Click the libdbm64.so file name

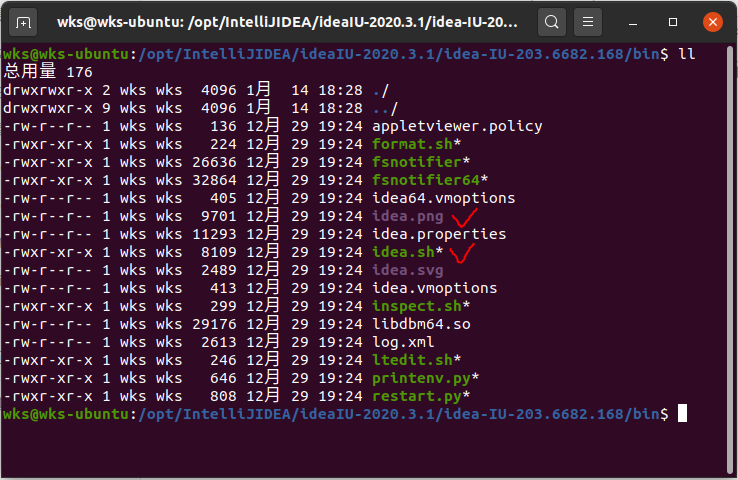coord(421,324)
